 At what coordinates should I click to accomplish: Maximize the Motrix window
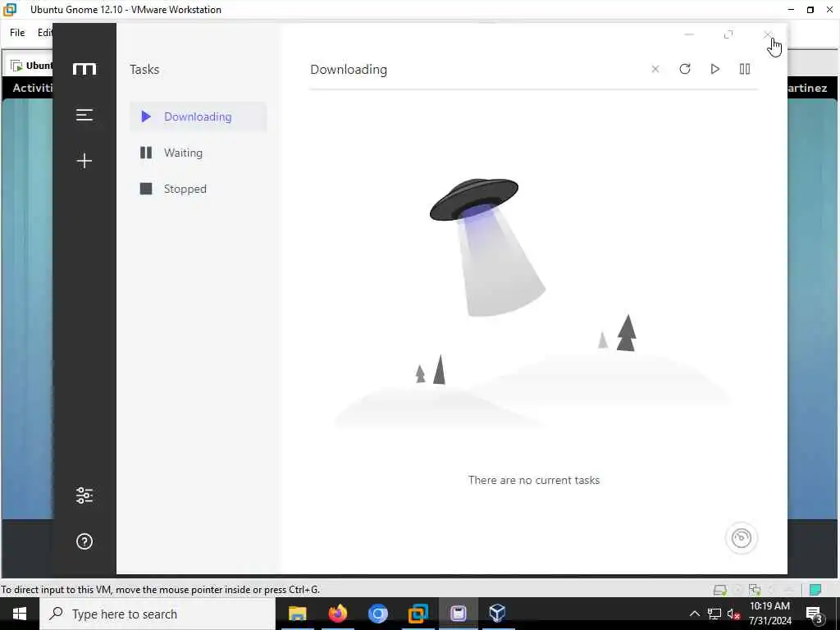coord(728,34)
